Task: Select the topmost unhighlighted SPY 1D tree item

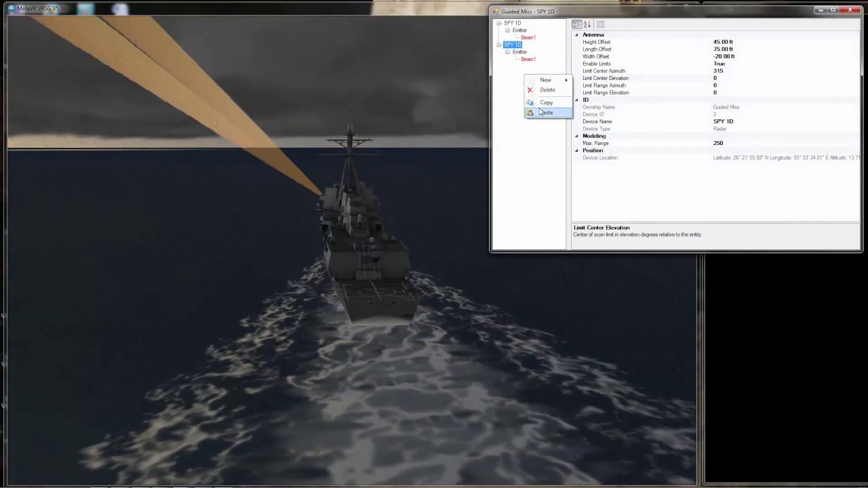Action: click(512, 23)
